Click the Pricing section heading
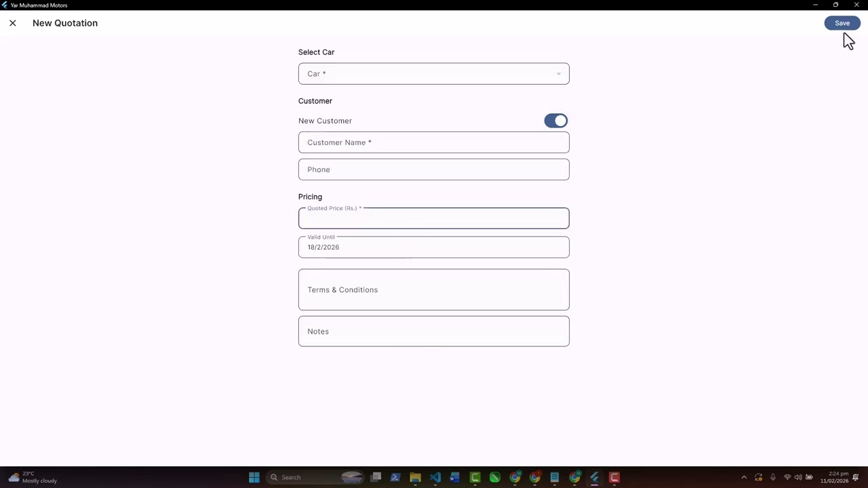The image size is (868, 488). point(310,197)
